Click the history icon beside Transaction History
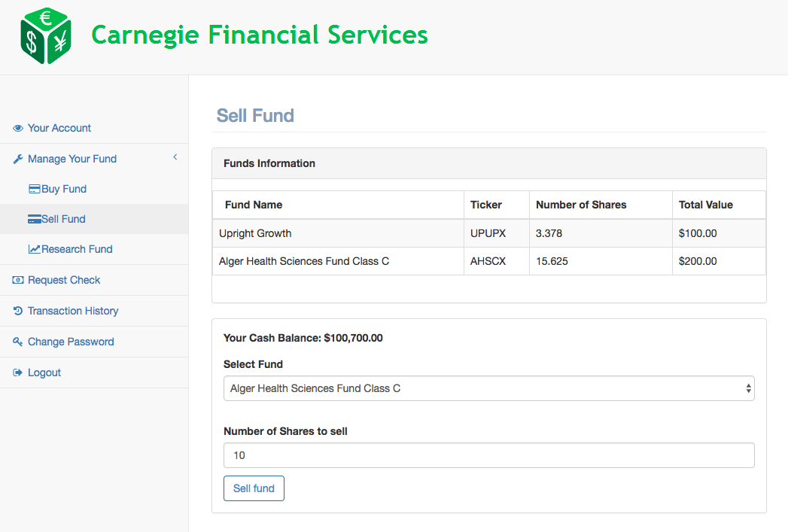 click(18, 311)
